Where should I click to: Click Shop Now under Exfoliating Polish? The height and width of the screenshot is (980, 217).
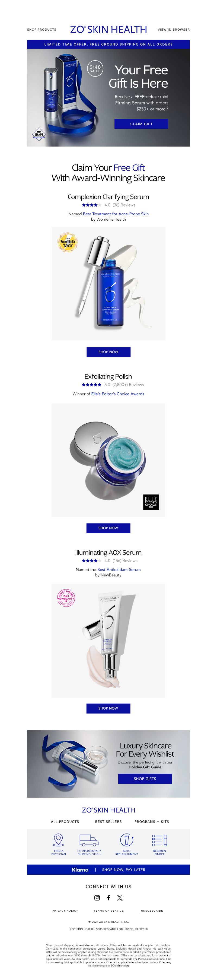(x=108, y=528)
